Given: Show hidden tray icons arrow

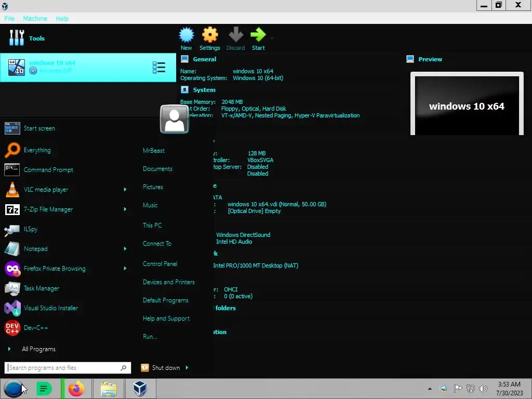Looking at the screenshot, I should pos(430,389).
